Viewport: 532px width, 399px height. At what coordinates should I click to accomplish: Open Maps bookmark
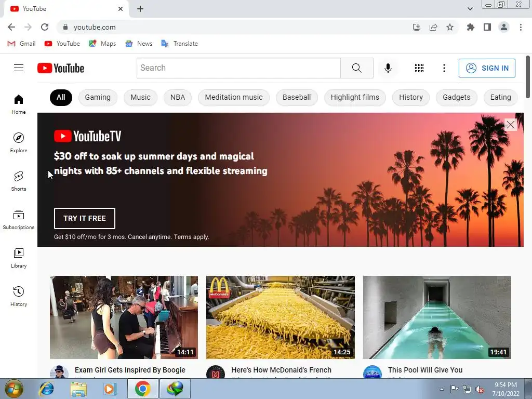102,44
